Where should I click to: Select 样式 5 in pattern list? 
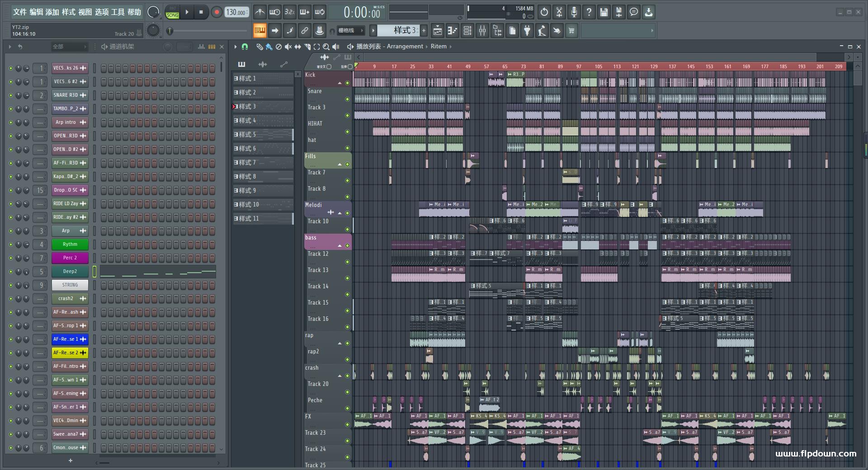(263, 135)
